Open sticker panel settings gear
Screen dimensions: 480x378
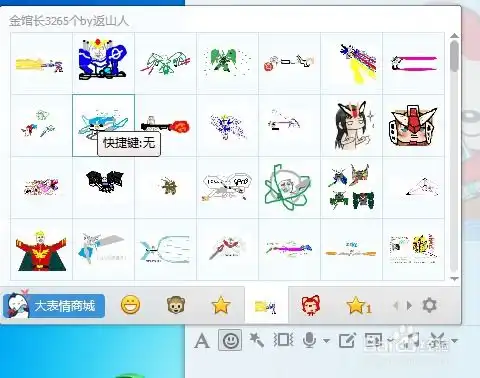coord(429,305)
